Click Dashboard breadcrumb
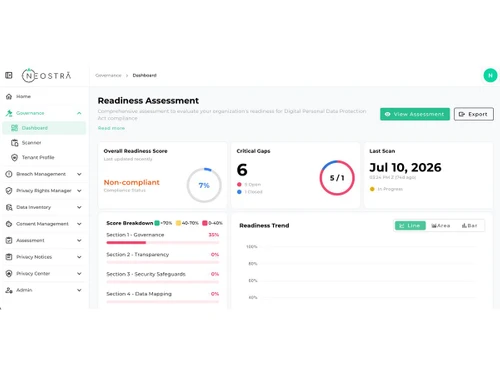This screenshot has height=375, width=500. tap(145, 75)
